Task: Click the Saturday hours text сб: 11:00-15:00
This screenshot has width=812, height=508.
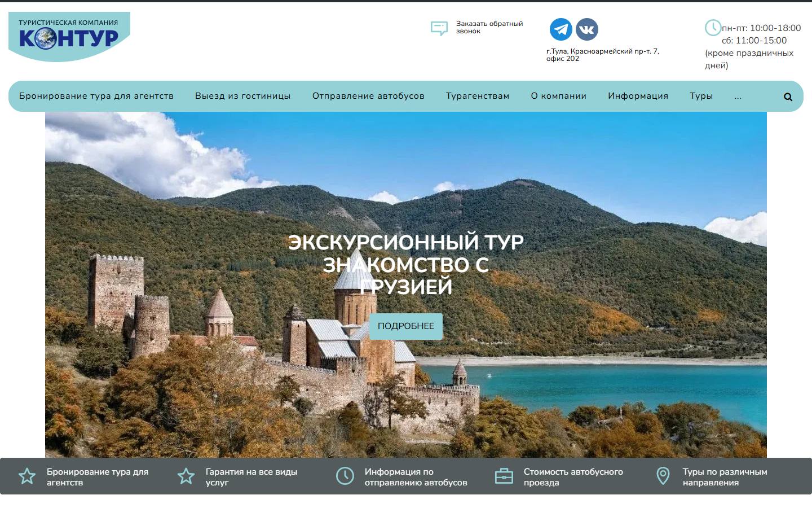Action: [x=754, y=40]
